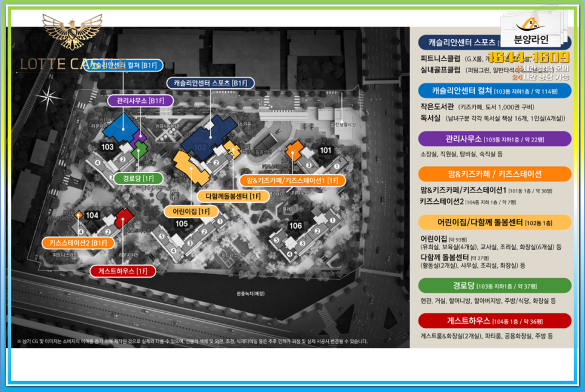Open the 캐슬리안센터 컬처 legend header
585x392 pixels.
[x=495, y=91]
